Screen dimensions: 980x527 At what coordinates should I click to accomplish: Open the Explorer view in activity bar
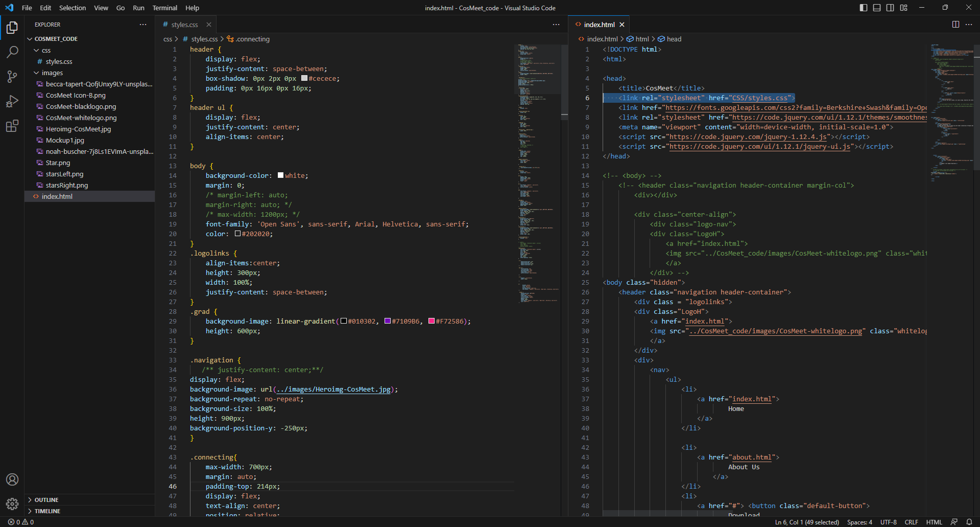coord(12,27)
